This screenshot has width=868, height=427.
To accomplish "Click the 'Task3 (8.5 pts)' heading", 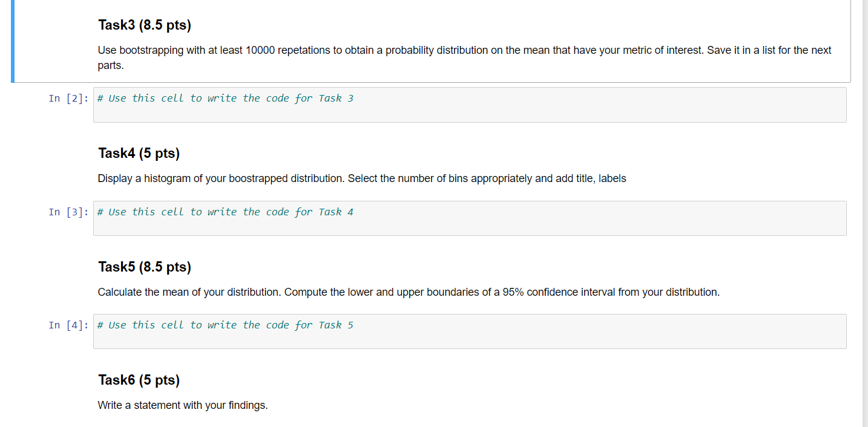I will click(x=144, y=25).
